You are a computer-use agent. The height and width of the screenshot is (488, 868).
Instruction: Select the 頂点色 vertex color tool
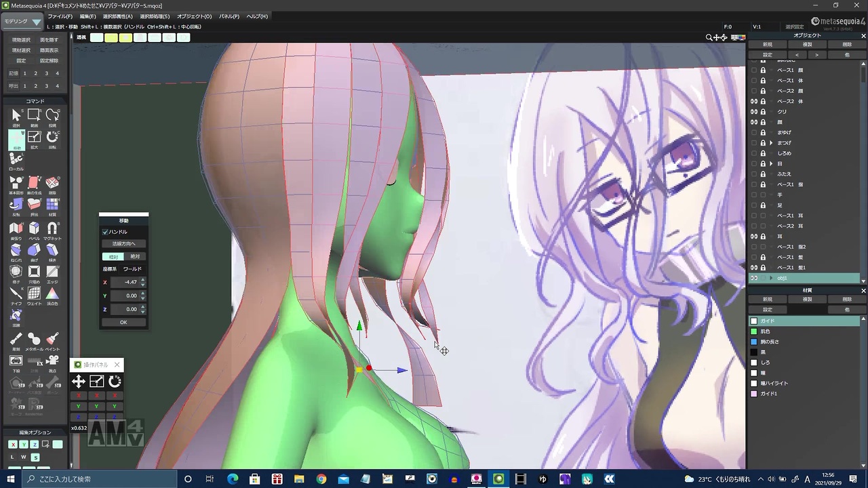(x=52, y=296)
